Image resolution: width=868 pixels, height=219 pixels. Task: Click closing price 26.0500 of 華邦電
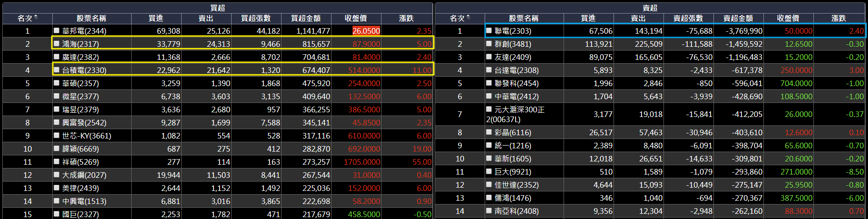pyautogui.click(x=366, y=31)
